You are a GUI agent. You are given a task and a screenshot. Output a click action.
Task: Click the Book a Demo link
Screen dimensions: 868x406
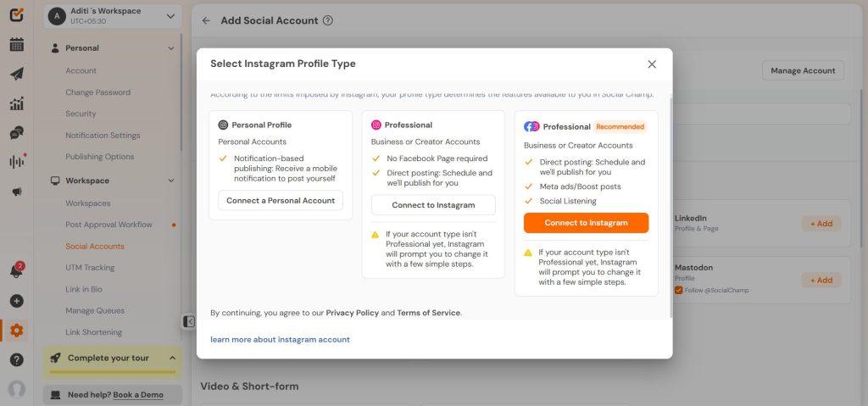138,395
